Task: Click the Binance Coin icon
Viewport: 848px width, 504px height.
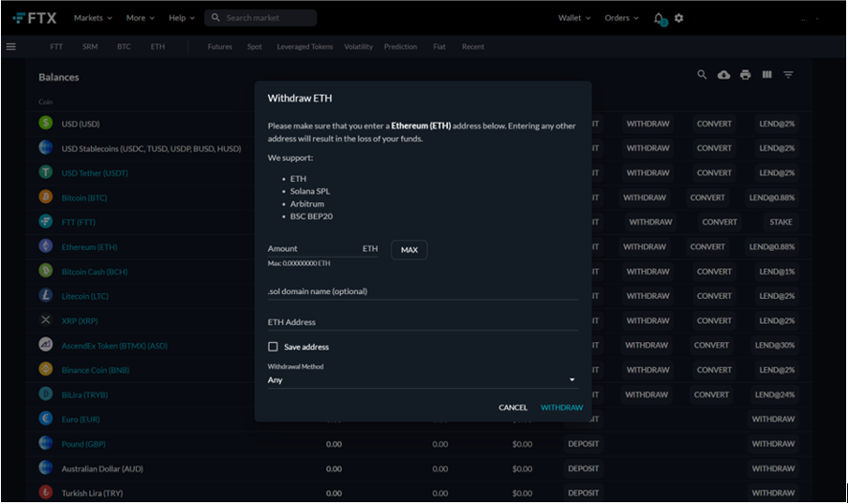Action: tap(46, 369)
